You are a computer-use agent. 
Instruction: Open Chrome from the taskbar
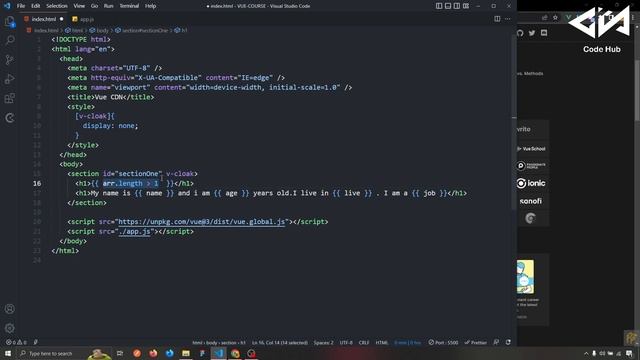(x=235, y=353)
